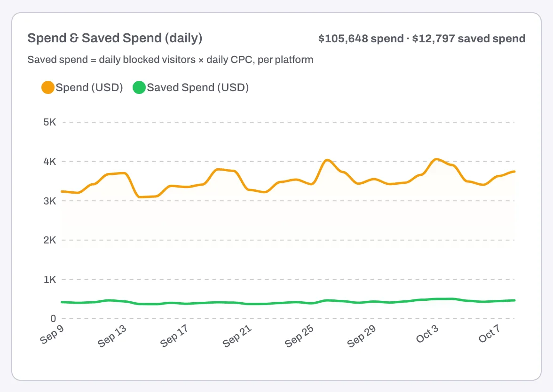Click the 'Saved spend = daily blocked visitors' subtitle
Screen dimensions: 553x392
click(x=170, y=60)
